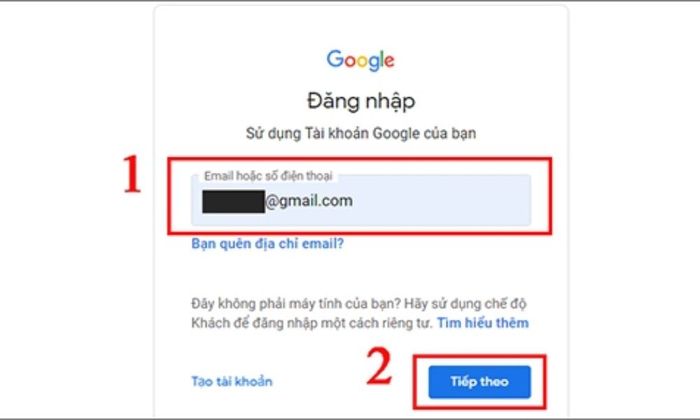Click the blue capital G in Google logo
700x420 pixels.
click(x=335, y=58)
